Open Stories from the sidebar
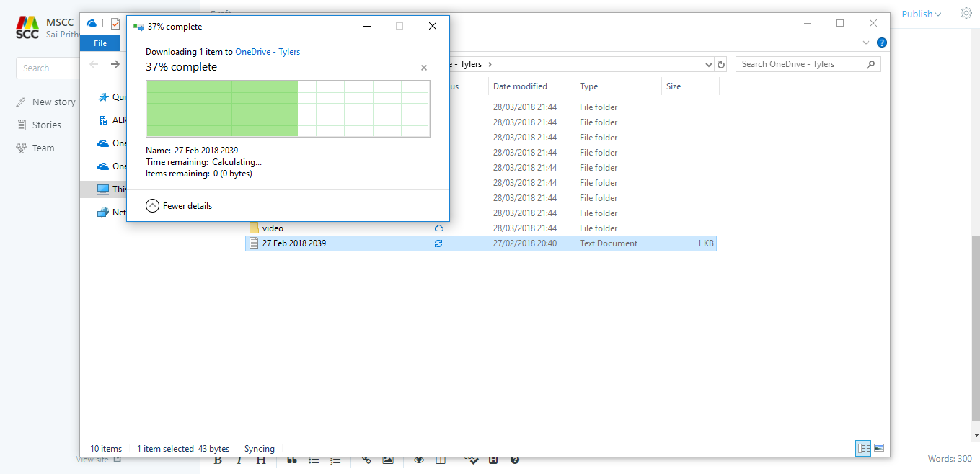 pyautogui.click(x=39, y=125)
